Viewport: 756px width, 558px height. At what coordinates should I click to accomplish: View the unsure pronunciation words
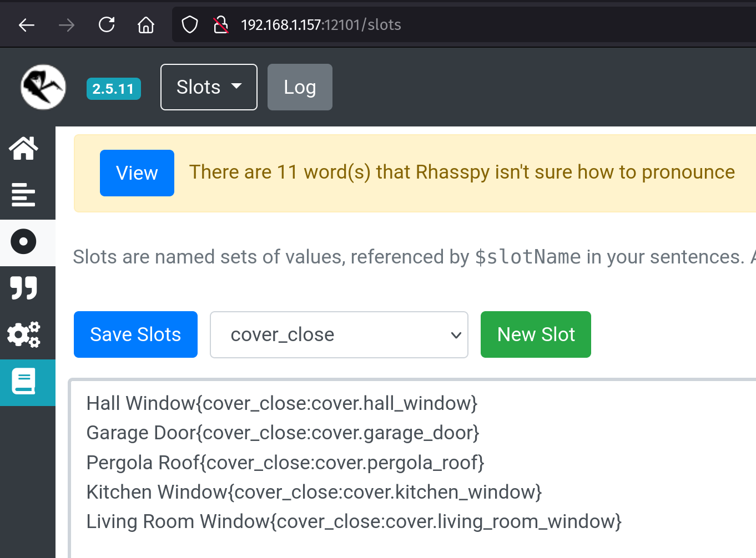137,173
